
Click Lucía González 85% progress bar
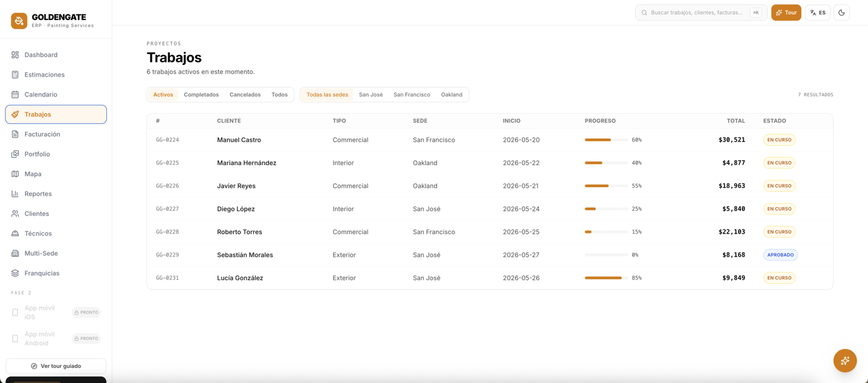coord(606,278)
